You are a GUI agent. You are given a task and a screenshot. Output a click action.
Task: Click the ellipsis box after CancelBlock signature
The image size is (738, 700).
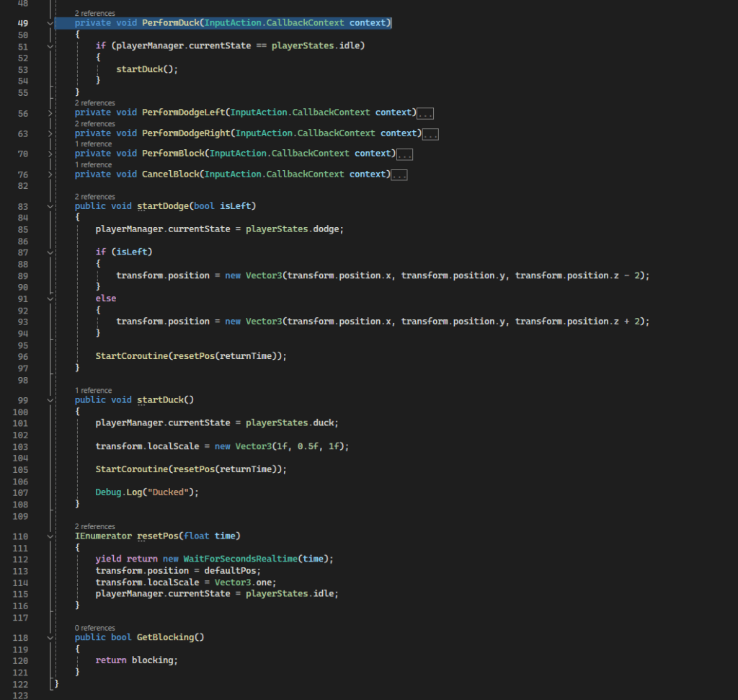399,175
